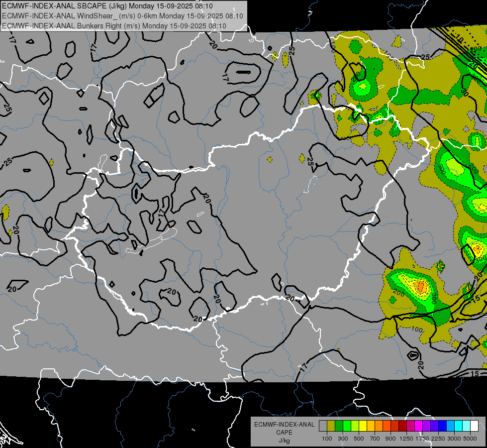The height and width of the screenshot is (448, 487).
Task: Select the olive swatch in CAPE legend
Action: (331, 426)
